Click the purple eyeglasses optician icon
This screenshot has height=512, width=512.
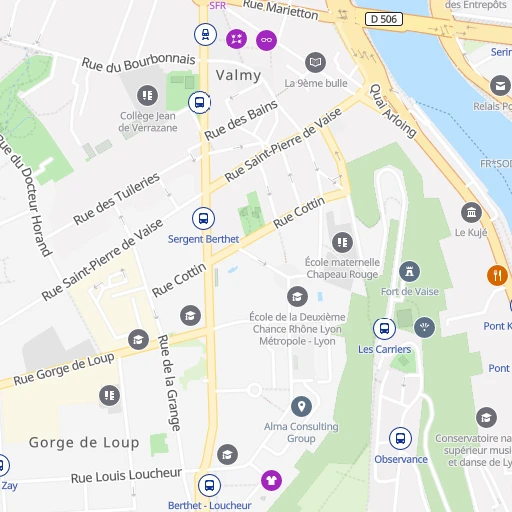[266, 40]
